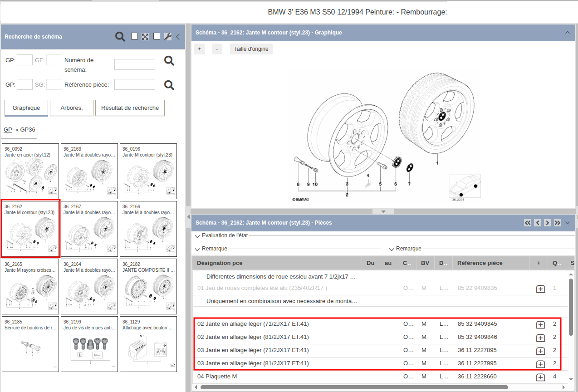The image size is (578, 392).
Task: Focus the Numéro de schéma input field
Action: coord(135,64)
